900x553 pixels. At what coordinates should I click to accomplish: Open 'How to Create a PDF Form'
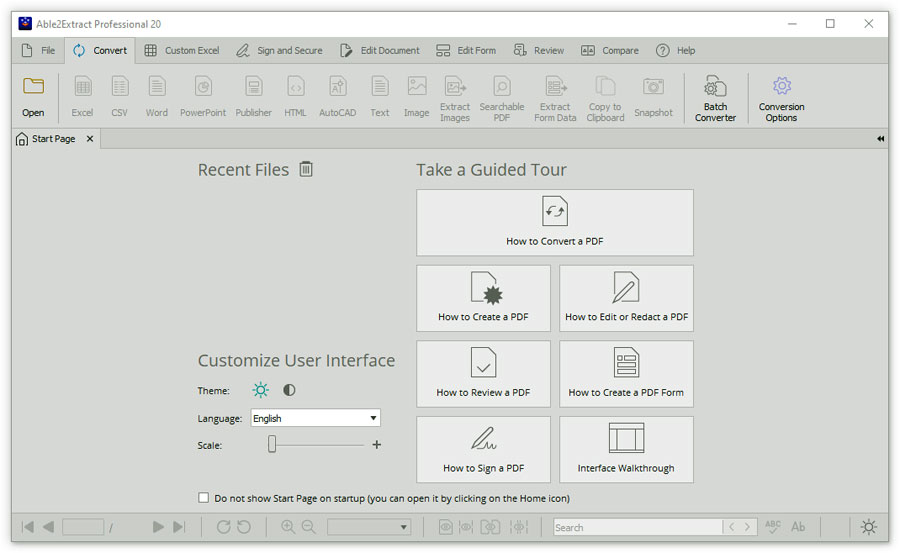coord(626,374)
